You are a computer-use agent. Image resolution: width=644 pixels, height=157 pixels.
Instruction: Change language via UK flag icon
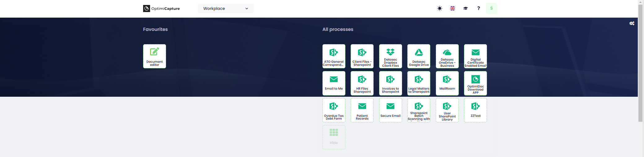tap(453, 9)
